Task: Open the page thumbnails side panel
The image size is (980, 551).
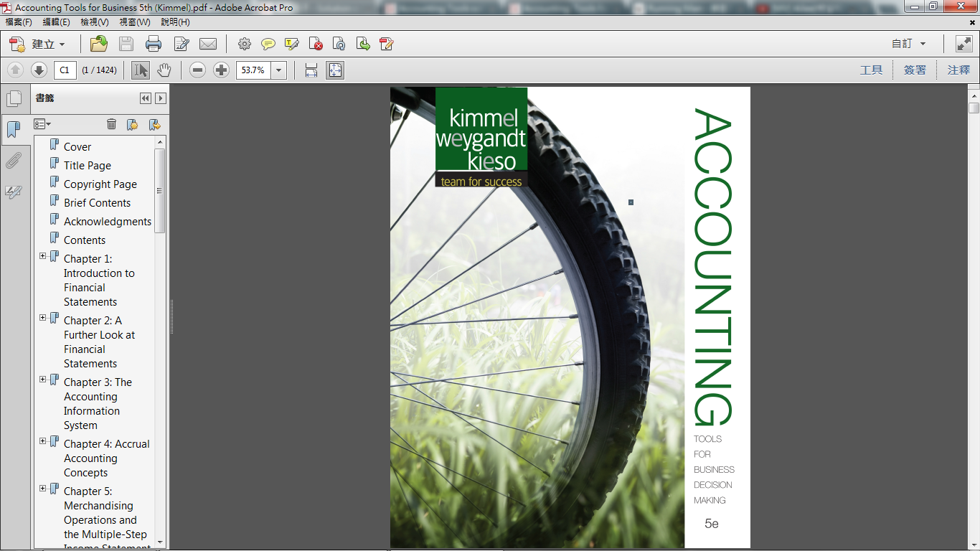Action: (14, 99)
